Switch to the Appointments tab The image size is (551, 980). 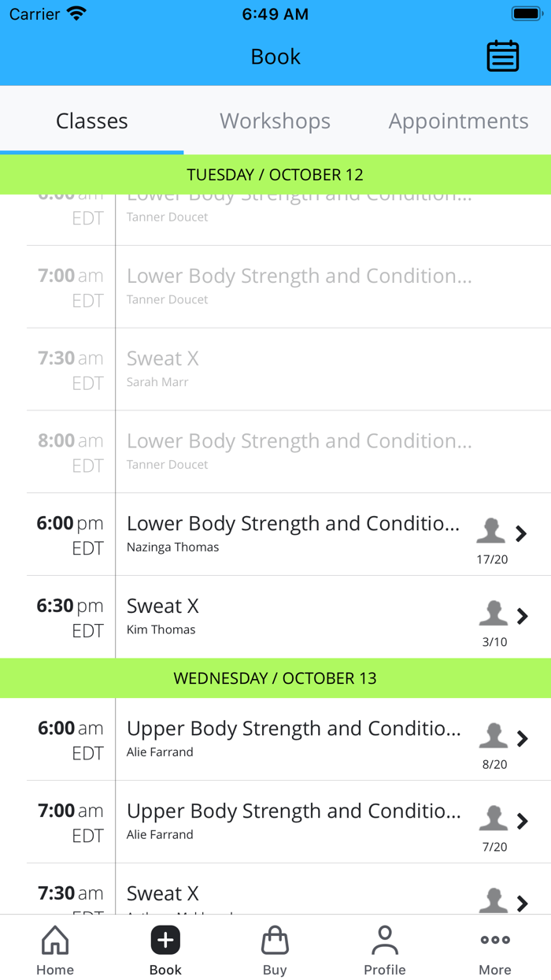point(458,121)
